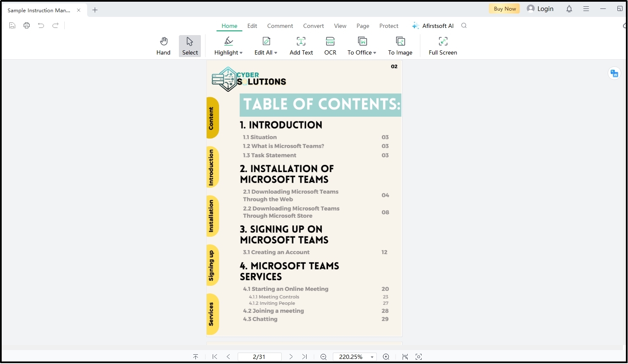Open the Protect tab
628x364 pixels.
(389, 26)
